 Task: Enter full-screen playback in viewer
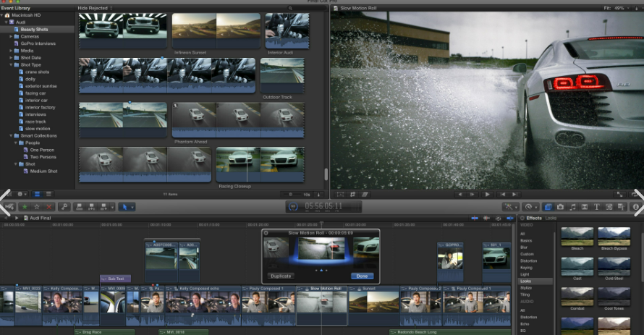click(x=620, y=194)
